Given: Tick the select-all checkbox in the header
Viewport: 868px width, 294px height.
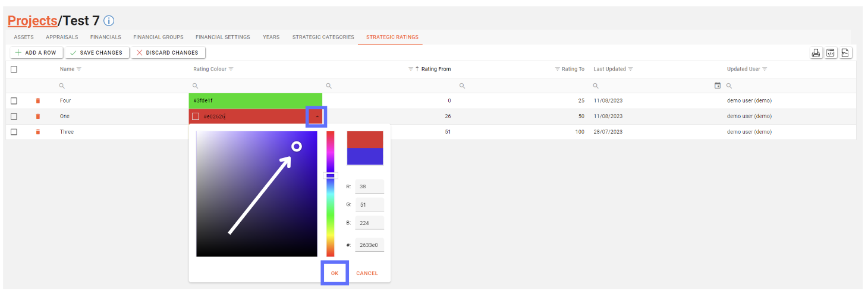Looking at the screenshot, I should 14,69.
